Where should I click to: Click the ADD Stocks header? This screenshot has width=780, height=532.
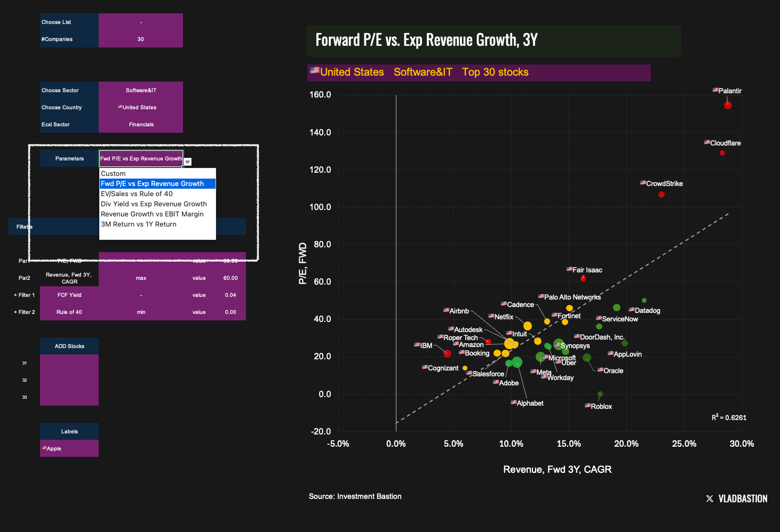tap(69, 346)
